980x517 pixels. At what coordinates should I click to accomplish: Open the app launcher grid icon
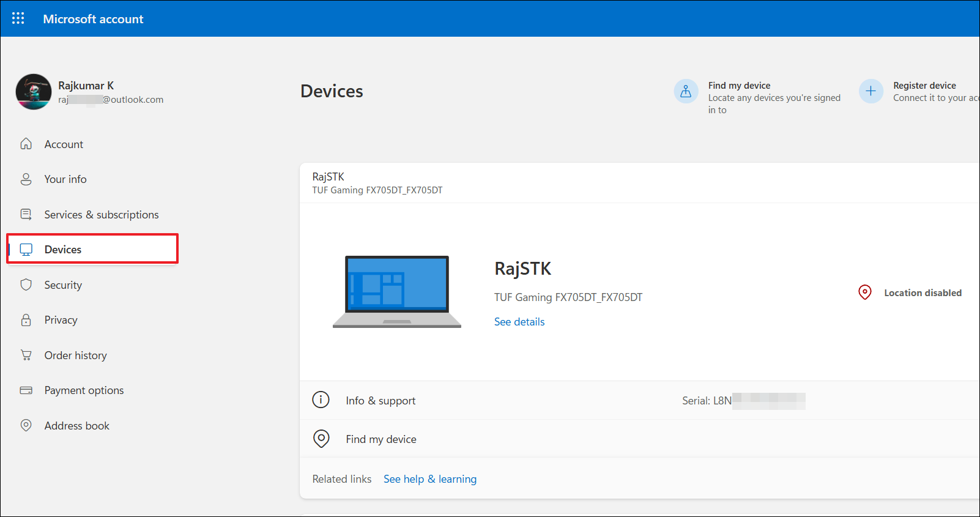pos(18,18)
